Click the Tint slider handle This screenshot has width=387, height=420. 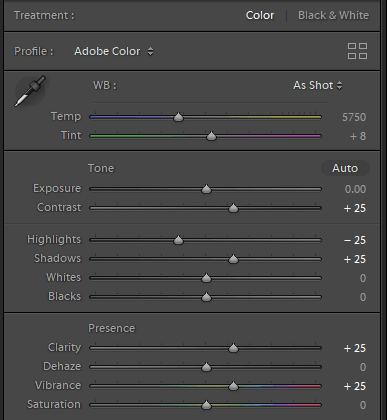click(x=211, y=136)
